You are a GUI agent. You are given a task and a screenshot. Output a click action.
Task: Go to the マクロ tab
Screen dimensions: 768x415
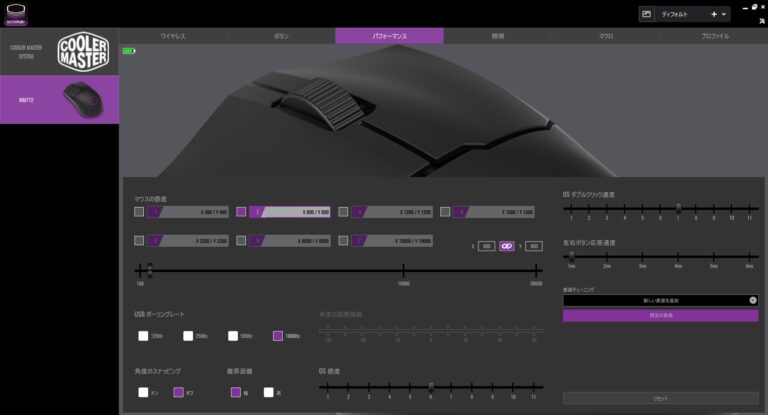pos(606,36)
